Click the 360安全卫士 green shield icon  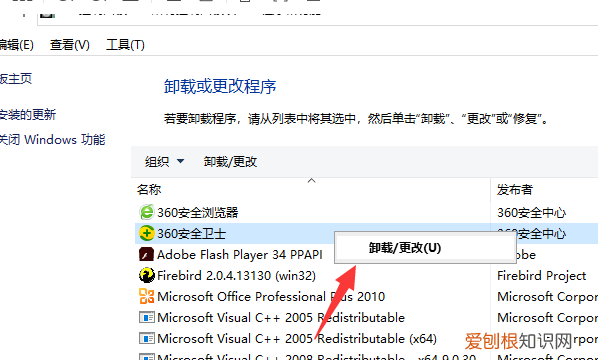pos(146,233)
